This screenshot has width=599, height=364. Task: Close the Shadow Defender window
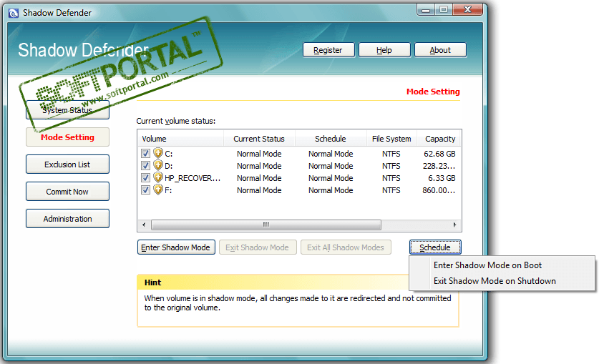pos(468,9)
